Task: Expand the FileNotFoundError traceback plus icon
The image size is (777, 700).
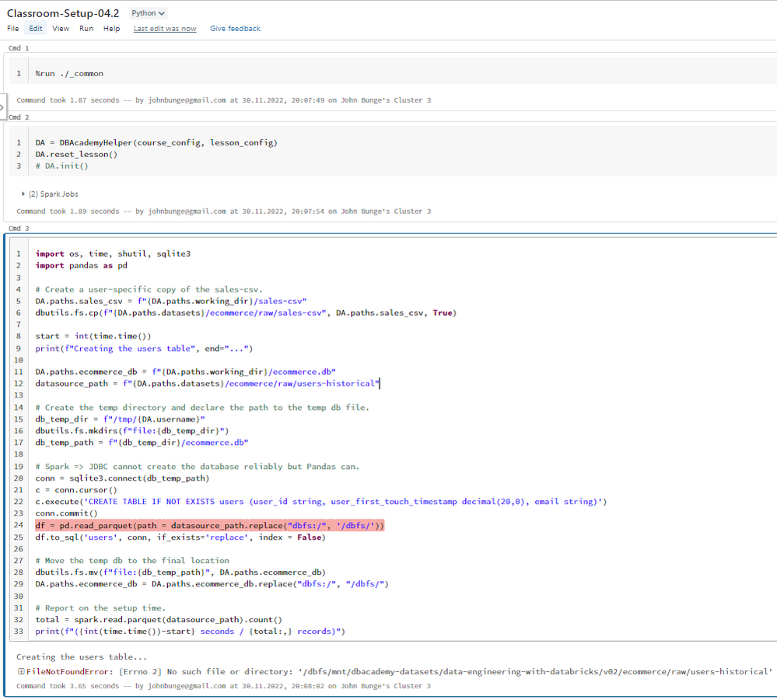Action: [21, 671]
